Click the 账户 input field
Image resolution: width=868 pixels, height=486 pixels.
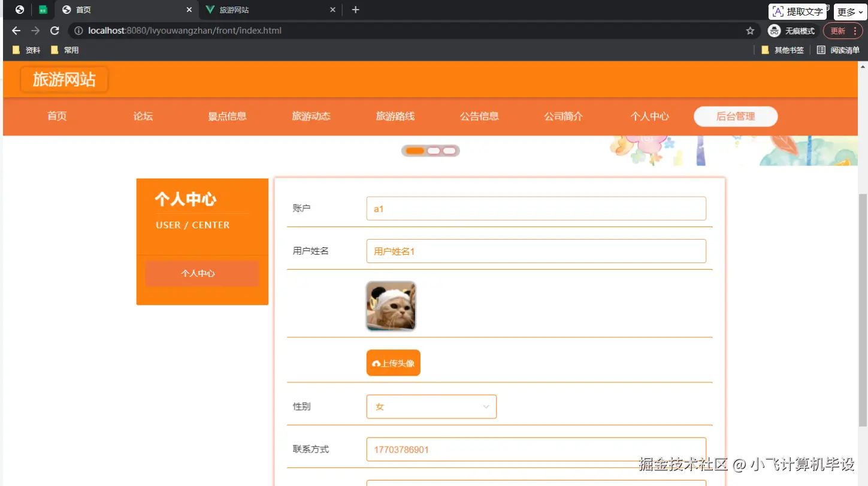[536, 209]
